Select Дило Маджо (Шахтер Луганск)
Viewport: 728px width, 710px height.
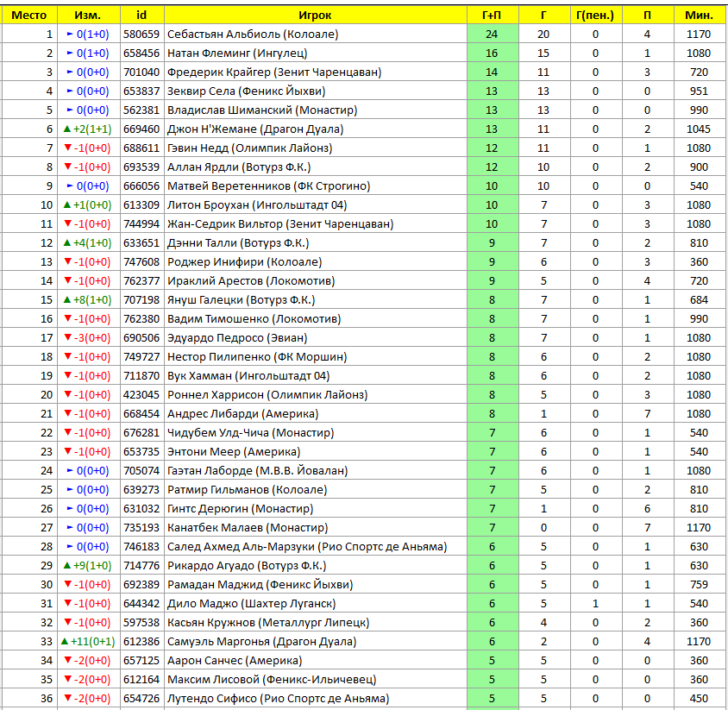[252, 604]
